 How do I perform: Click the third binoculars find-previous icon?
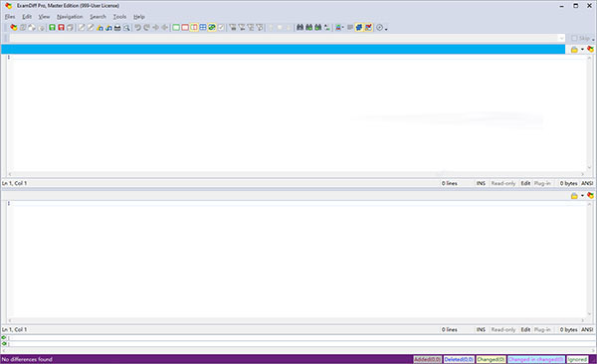318,28
